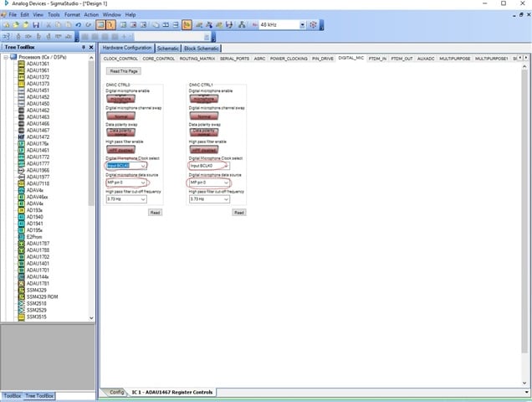The height and width of the screenshot is (402, 532).
Task: Click the register page vertical scrollbar
Action: pos(524,211)
